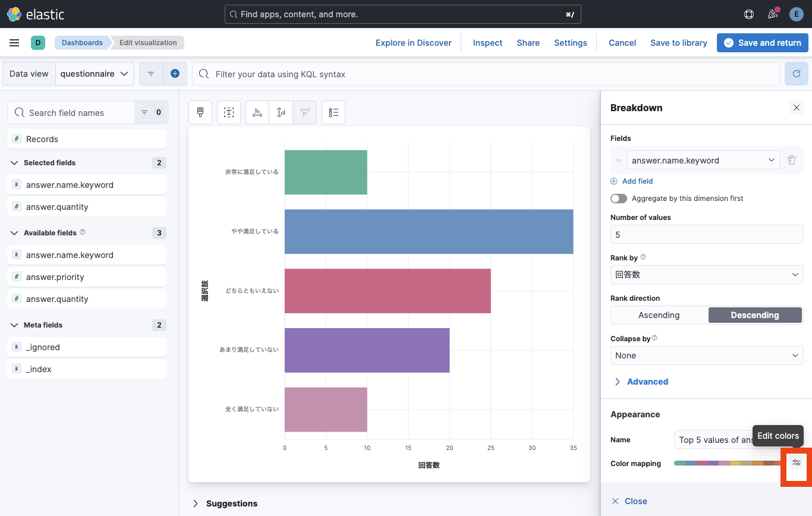Toggle Aggregate by this dimension first
The image size is (812, 516).
[x=619, y=199]
